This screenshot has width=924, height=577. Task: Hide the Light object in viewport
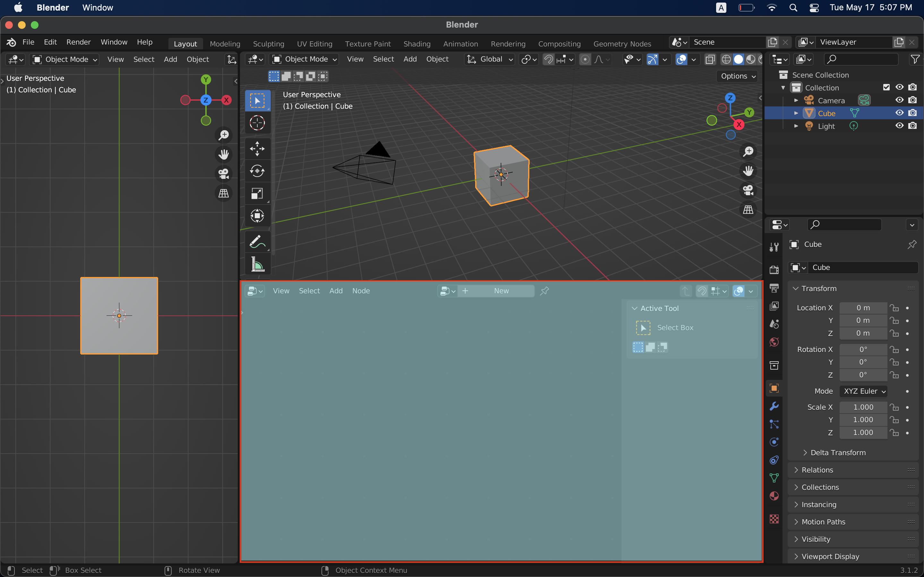pos(899,126)
